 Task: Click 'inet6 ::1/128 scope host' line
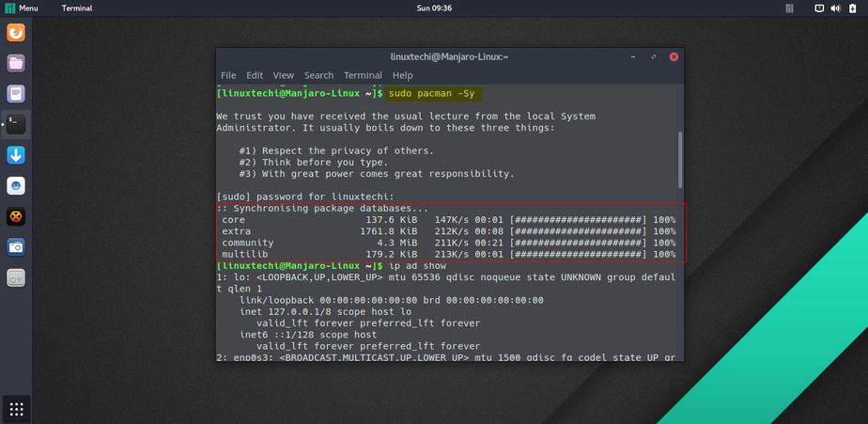coord(308,335)
